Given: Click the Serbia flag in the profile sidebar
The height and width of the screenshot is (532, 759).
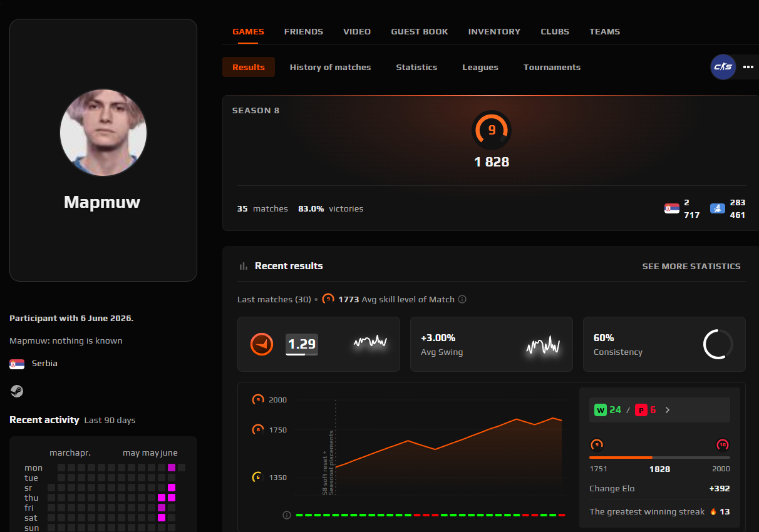Looking at the screenshot, I should pos(17,364).
